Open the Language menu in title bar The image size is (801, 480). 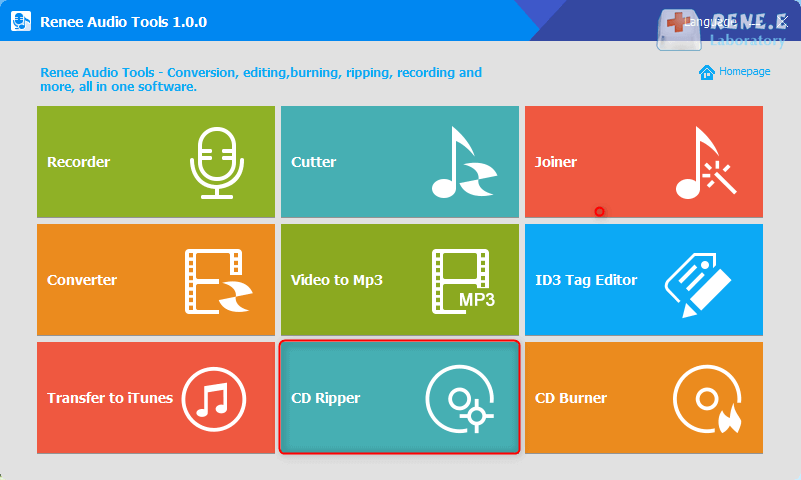[710, 22]
